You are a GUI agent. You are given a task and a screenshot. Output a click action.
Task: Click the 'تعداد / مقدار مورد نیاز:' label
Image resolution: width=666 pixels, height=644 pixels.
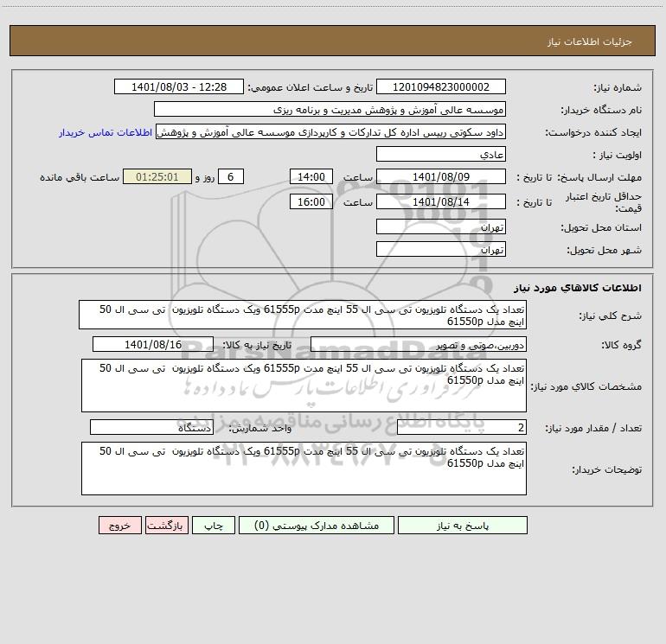coord(593,428)
